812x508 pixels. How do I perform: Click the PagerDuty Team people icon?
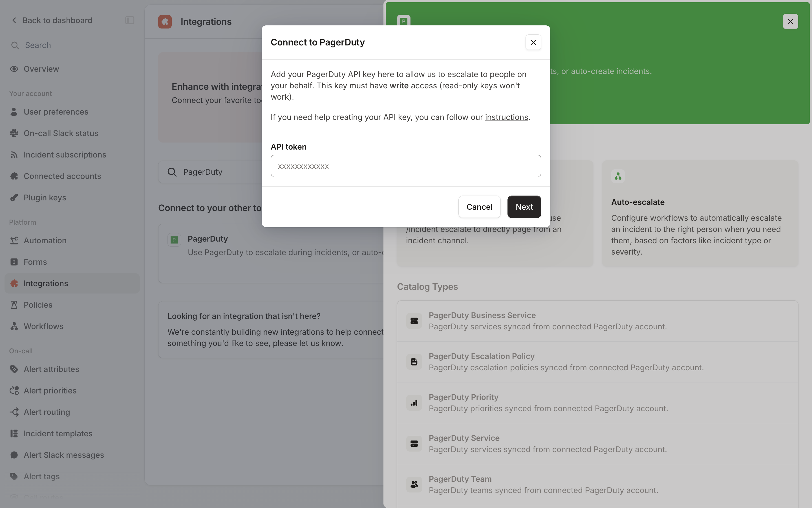(x=414, y=485)
